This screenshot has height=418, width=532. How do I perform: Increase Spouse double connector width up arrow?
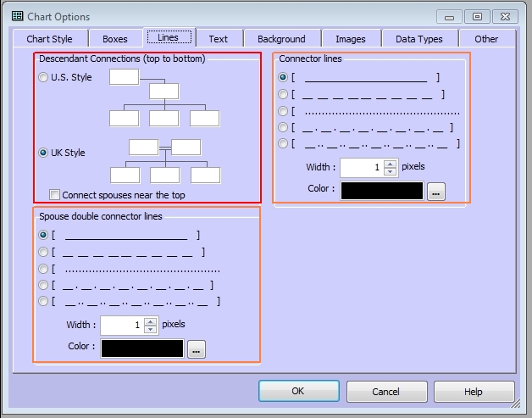pos(150,321)
